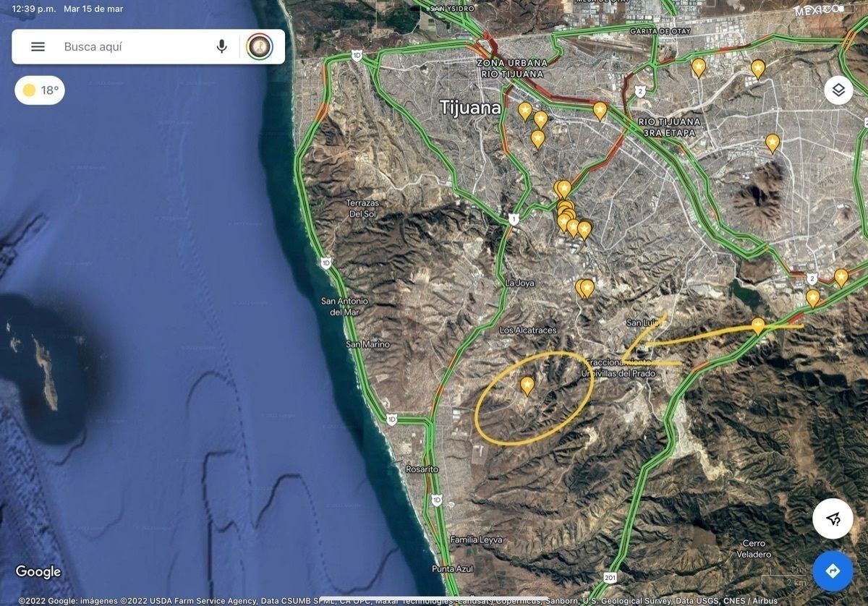The width and height of the screenshot is (868, 606).
Task: Tap the Terrazas Del Sol label
Action: [362, 208]
